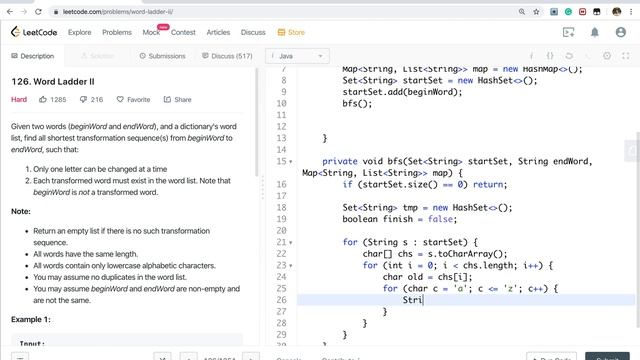This screenshot has height=360, width=640.
Task: Bookmark this page with the star icon
Action: 536,12
